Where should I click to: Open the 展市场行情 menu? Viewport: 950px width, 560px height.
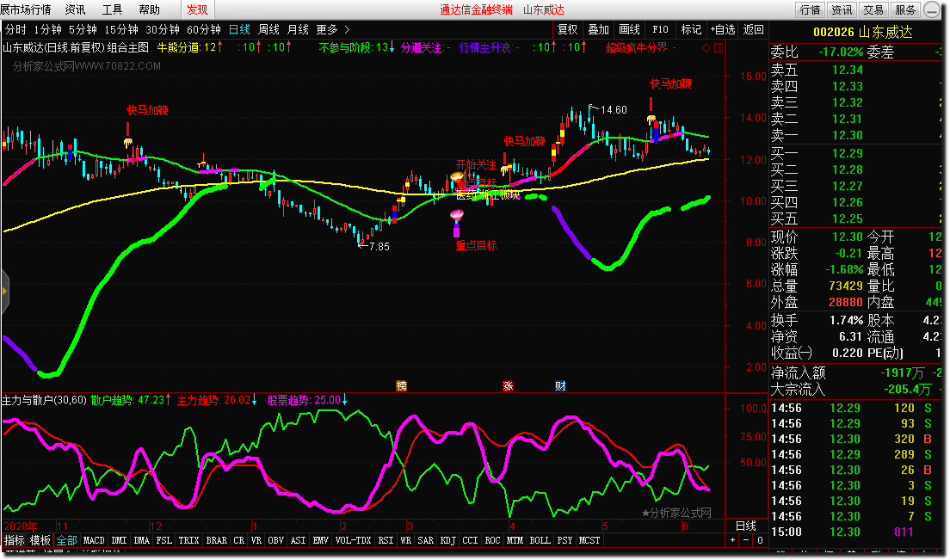point(26,9)
